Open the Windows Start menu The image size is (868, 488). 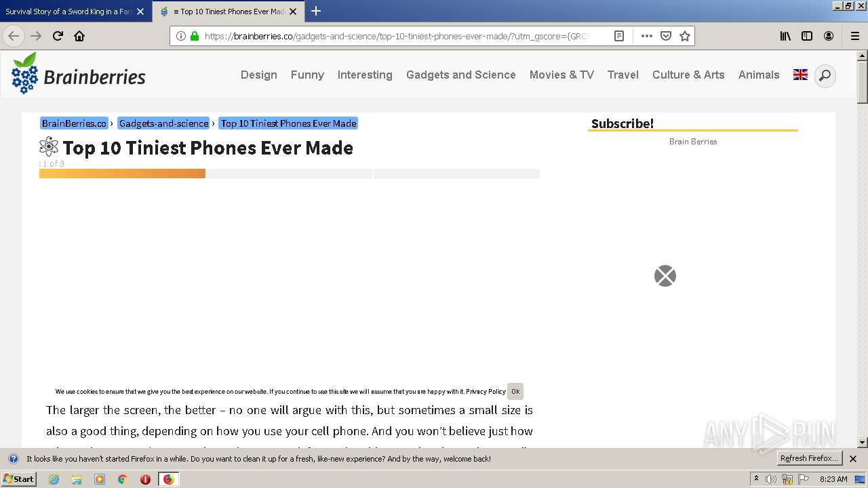[x=19, y=479]
